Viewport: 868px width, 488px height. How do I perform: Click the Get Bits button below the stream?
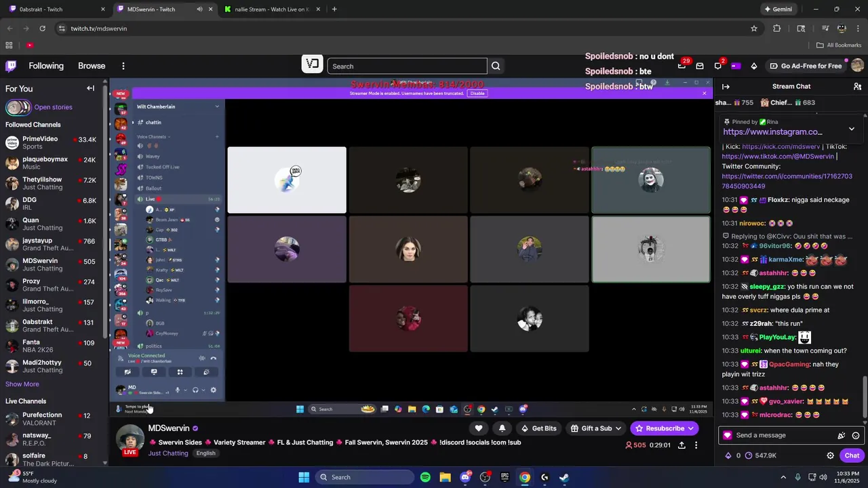(x=538, y=428)
